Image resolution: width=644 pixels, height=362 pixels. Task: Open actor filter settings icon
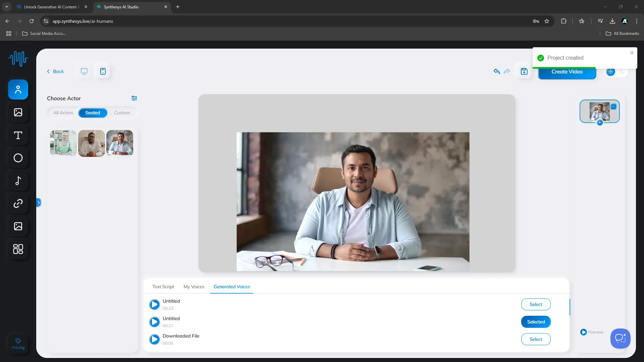coord(134,98)
